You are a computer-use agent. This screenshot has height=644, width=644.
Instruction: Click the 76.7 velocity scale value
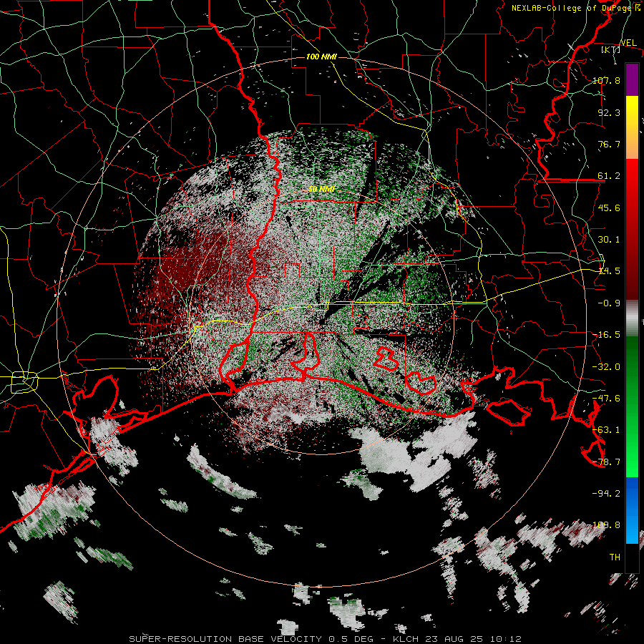pyautogui.click(x=609, y=144)
